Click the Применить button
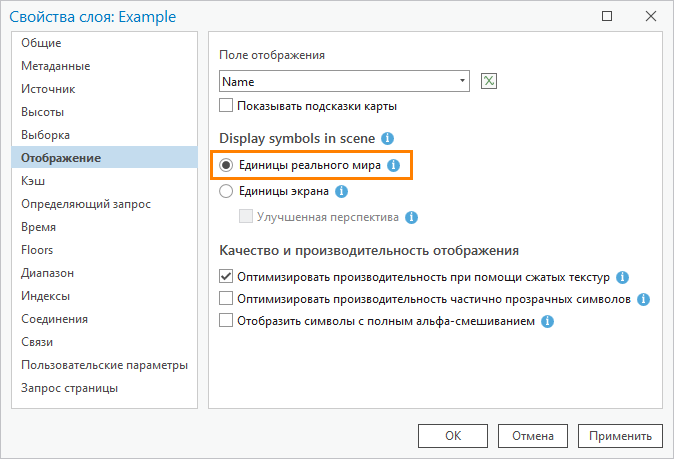 619,436
